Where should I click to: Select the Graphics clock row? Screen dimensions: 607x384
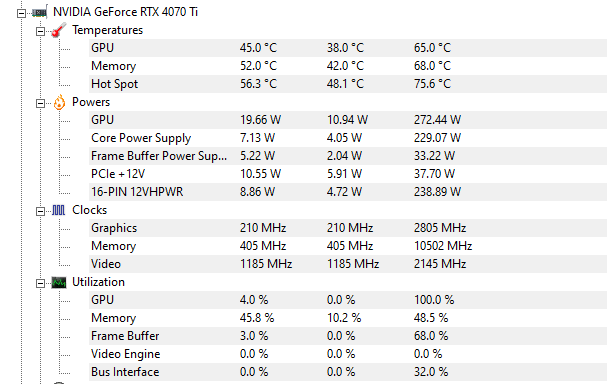click(x=348, y=228)
